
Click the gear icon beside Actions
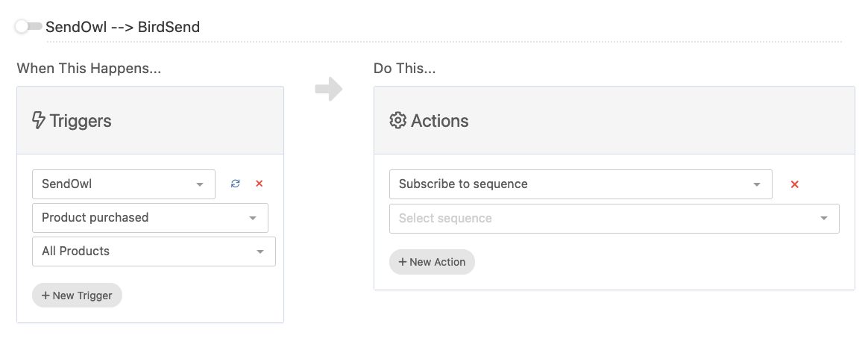398,121
